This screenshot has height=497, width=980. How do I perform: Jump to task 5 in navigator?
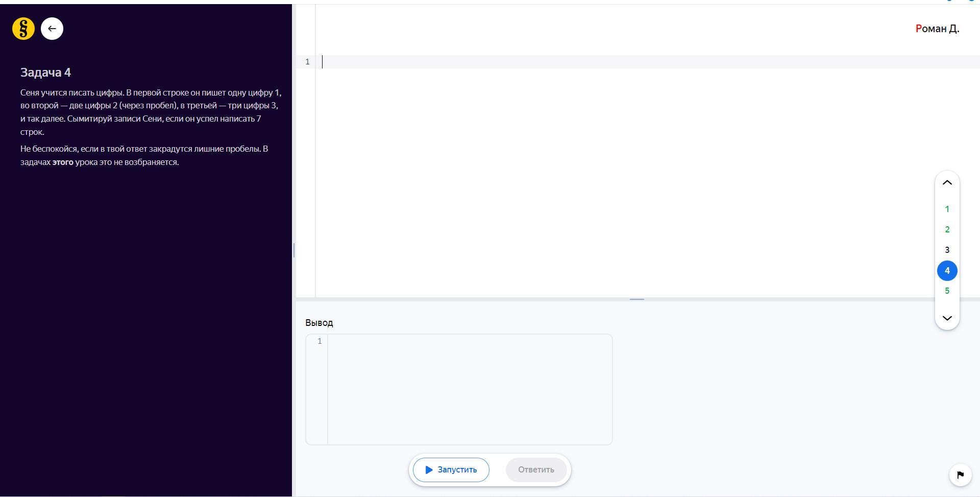pyautogui.click(x=947, y=291)
